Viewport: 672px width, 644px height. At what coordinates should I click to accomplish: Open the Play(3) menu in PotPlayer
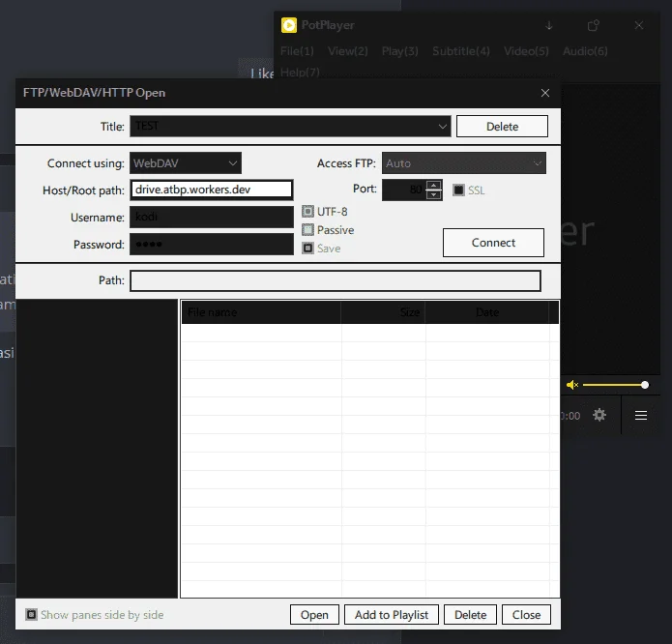coord(400,51)
